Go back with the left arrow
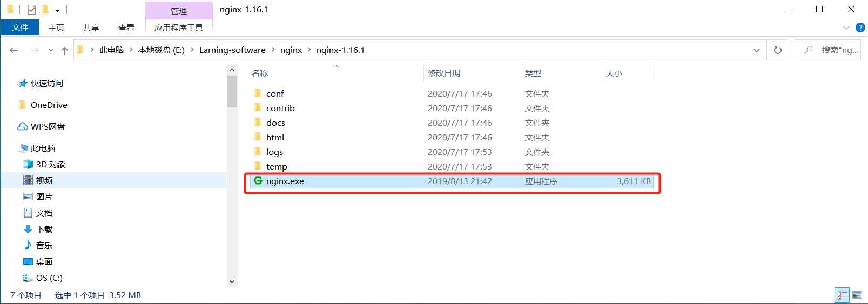868x304 pixels. click(x=14, y=50)
